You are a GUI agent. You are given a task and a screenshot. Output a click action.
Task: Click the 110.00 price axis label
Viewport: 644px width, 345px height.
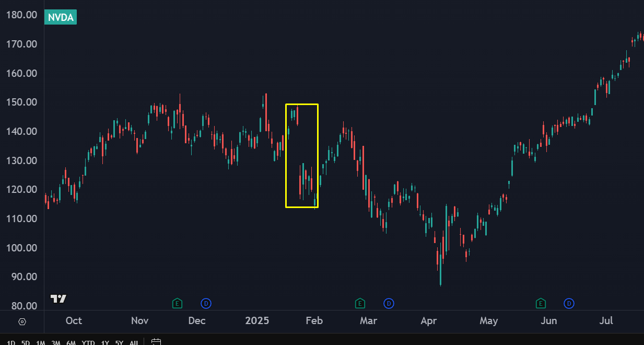(x=21, y=218)
